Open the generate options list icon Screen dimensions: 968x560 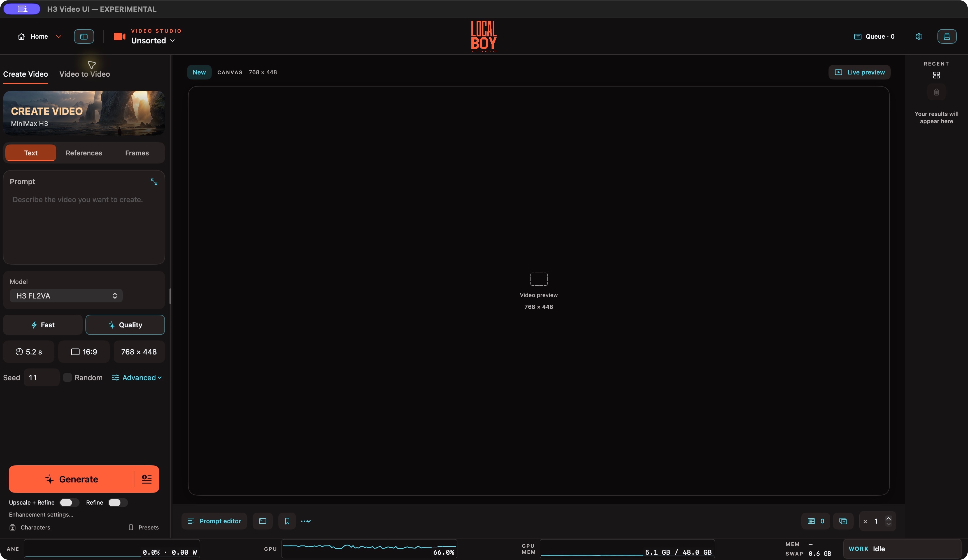[x=147, y=479]
